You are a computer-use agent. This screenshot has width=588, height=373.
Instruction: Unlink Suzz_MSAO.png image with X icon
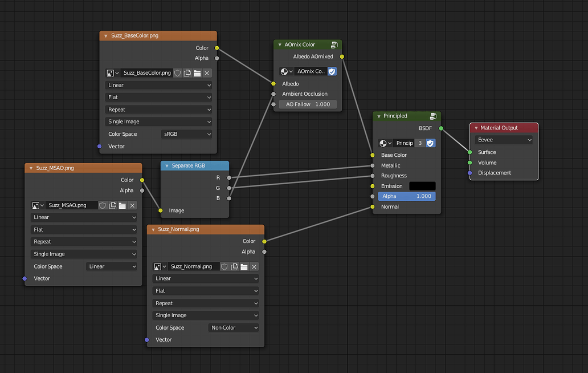(132, 205)
